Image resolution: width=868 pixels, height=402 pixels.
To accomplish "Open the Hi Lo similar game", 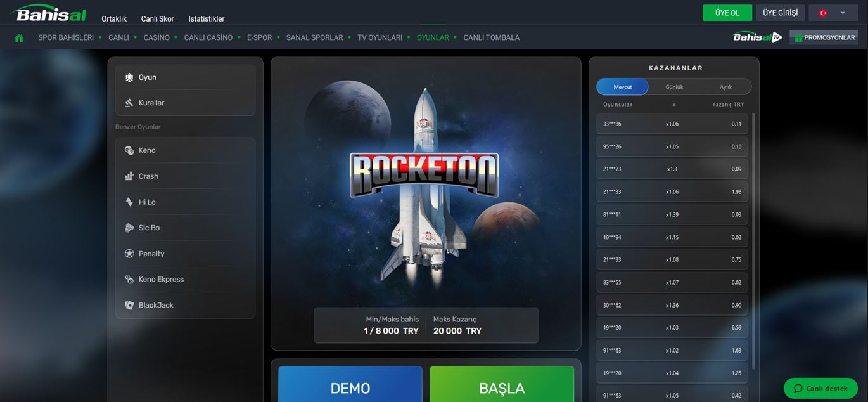I will pyautogui.click(x=186, y=202).
